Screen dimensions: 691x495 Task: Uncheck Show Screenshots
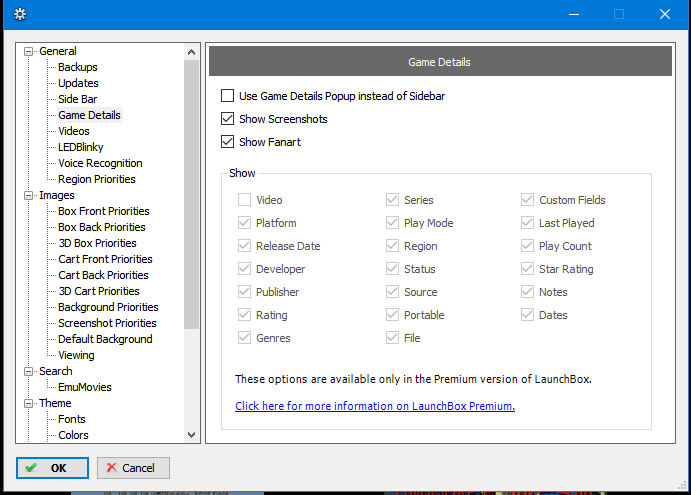[x=227, y=119]
